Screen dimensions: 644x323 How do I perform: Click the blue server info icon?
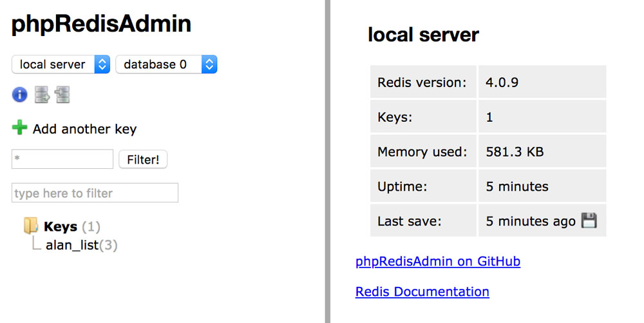click(19, 95)
